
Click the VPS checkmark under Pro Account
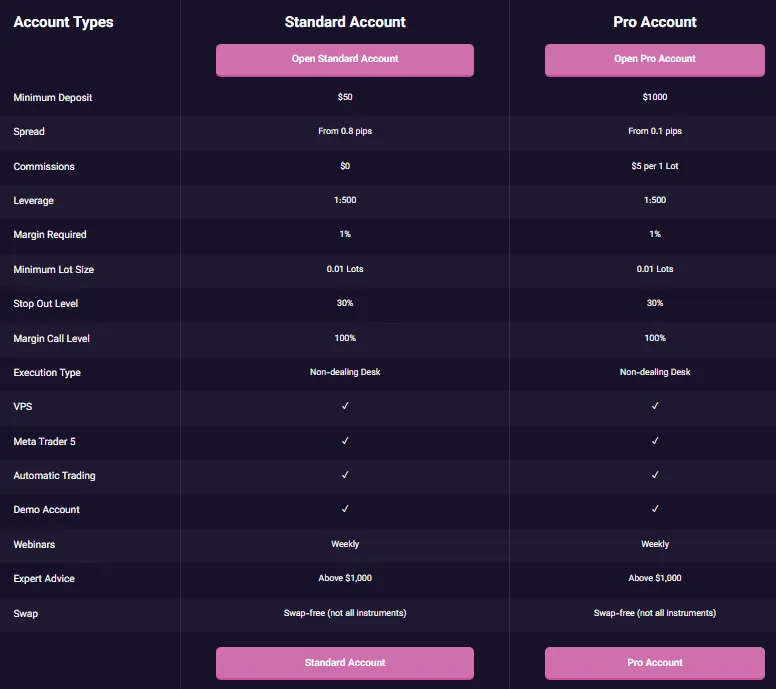655,406
